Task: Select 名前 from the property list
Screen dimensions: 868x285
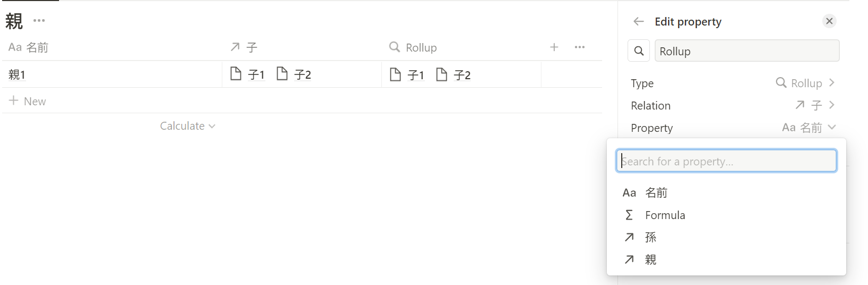Action: point(656,192)
